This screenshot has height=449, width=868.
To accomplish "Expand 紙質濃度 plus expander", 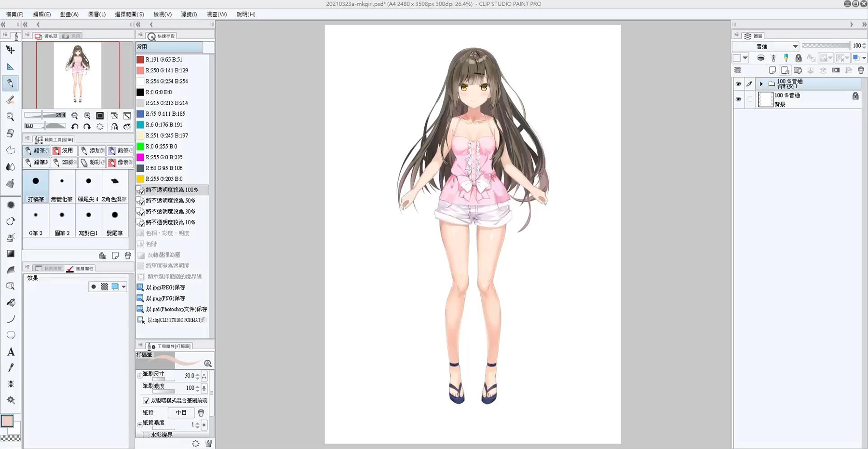I will tap(140, 425).
